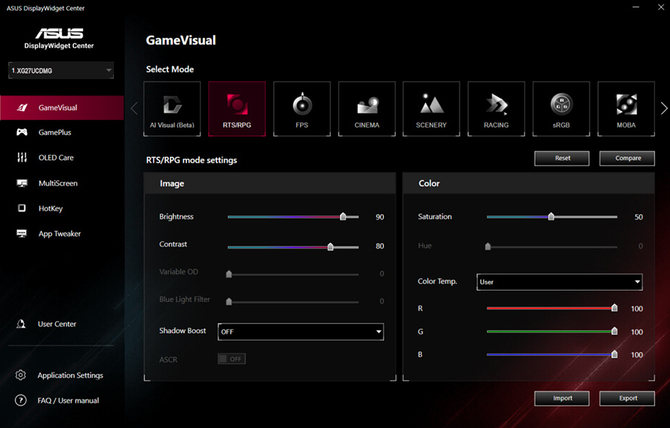The height and width of the screenshot is (428, 670).
Task: Choose the MOBA mode tile
Action: click(x=626, y=109)
